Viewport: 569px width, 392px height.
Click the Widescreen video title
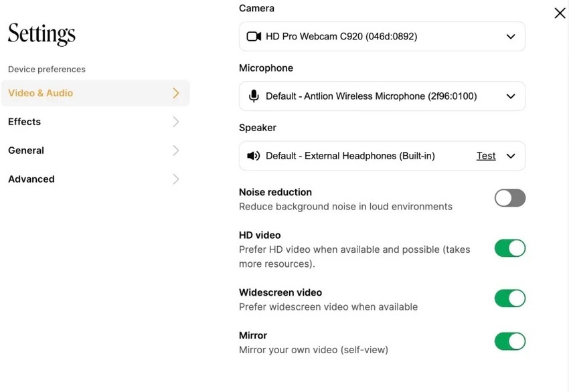point(280,292)
